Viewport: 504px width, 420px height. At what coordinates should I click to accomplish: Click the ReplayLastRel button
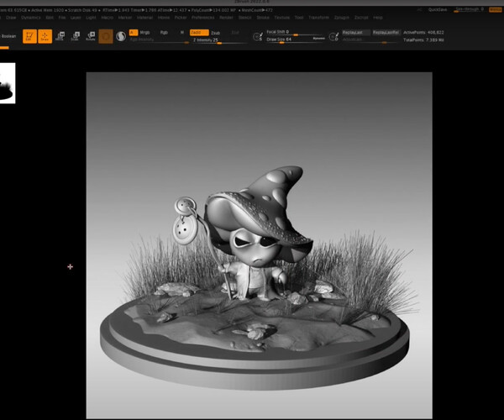tap(386, 33)
